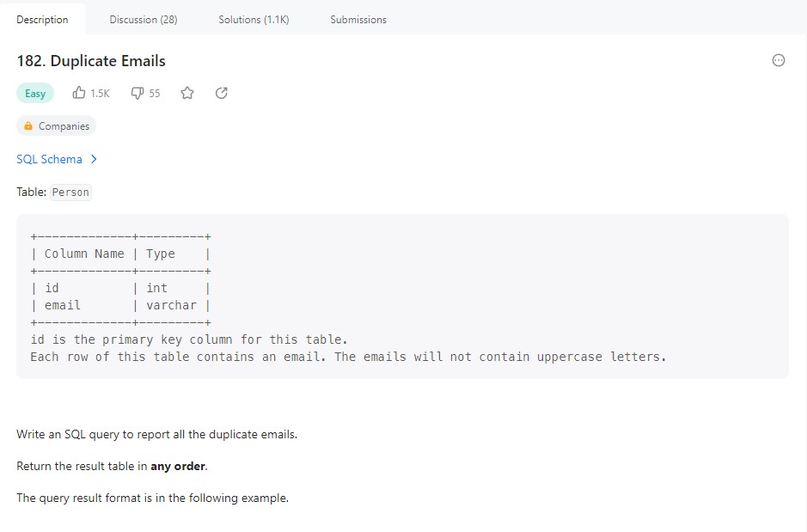The height and width of the screenshot is (532, 807).
Task: Click the Person table name label
Action: (70, 193)
